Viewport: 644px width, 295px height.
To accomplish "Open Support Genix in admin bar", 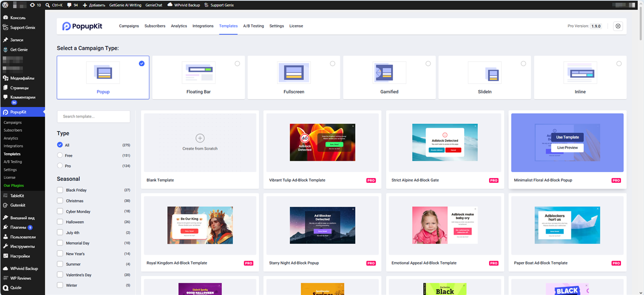I will [x=219, y=5].
